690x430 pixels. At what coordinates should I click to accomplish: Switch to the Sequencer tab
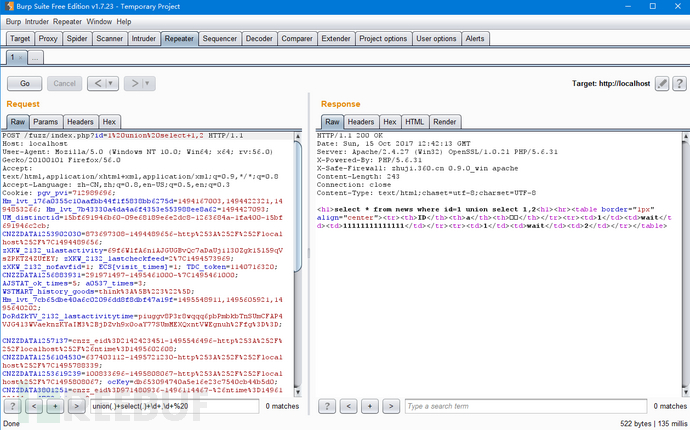click(x=220, y=38)
